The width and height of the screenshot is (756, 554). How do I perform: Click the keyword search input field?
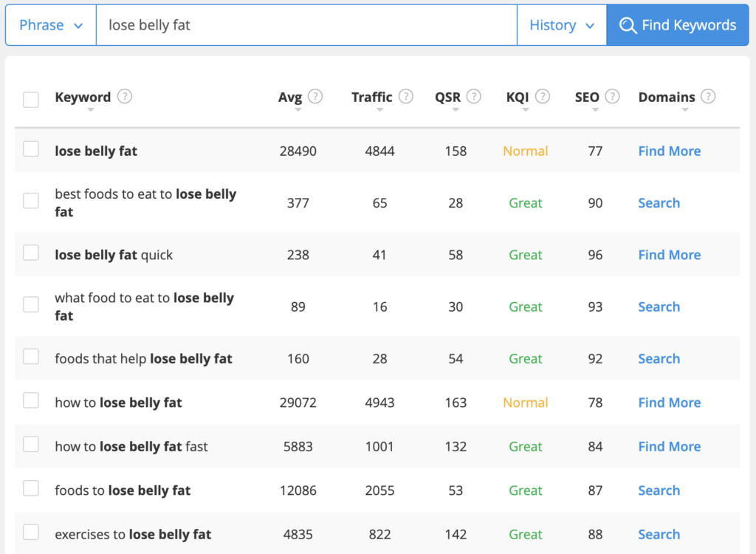306,25
